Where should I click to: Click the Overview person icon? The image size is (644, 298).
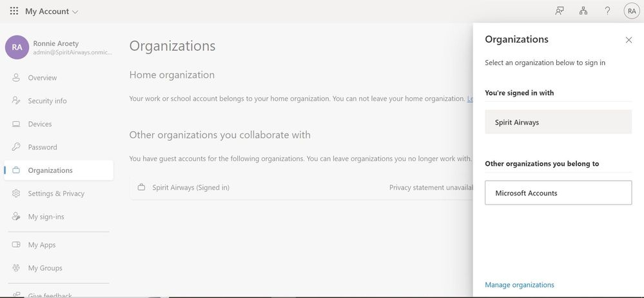[x=16, y=77]
